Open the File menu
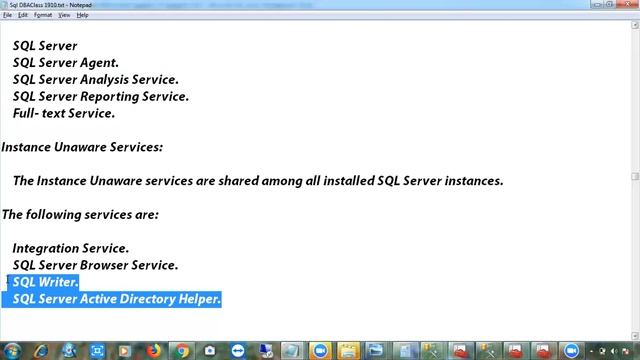Image resolution: width=640 pixels, height=360 pixels. 7,15
